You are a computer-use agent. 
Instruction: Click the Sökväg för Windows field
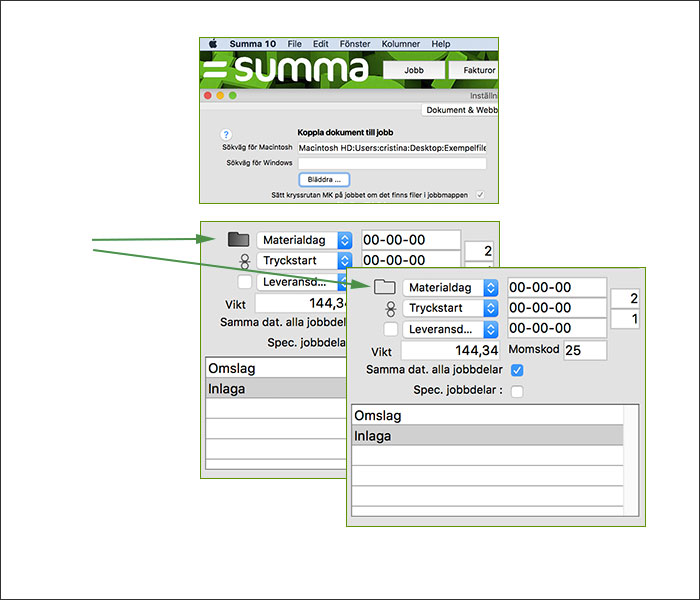pos(392,163)
